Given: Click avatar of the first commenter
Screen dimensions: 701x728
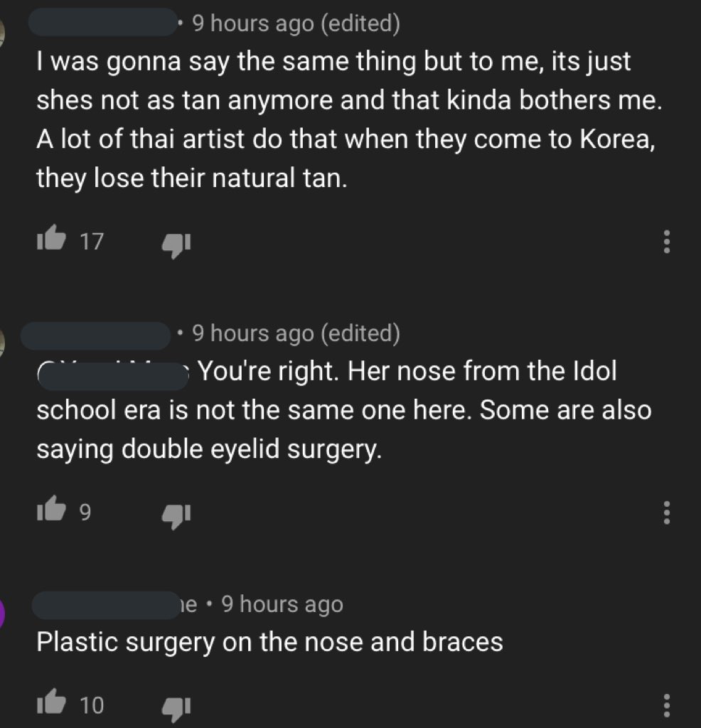Looking at the screenshot, I should pyautogui.click(x=2, y=34).
